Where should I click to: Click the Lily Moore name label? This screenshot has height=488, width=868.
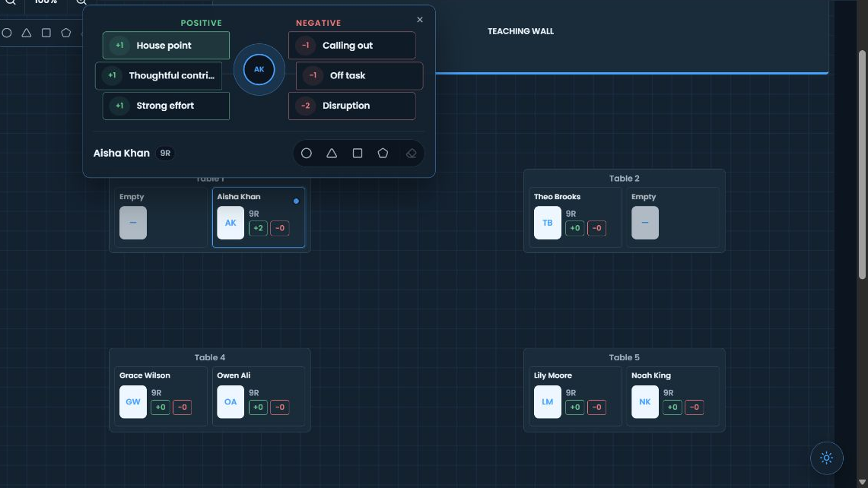pyautogui.click(x=552, y=376)
